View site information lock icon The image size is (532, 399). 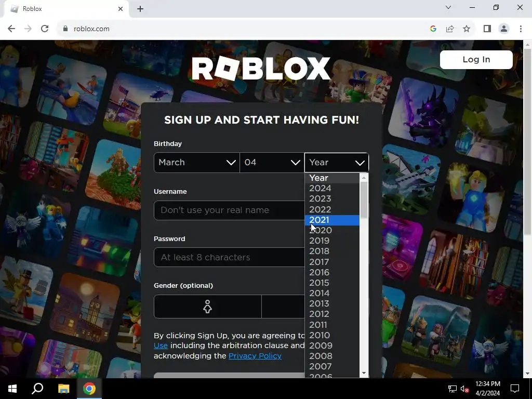pos(65,29)
